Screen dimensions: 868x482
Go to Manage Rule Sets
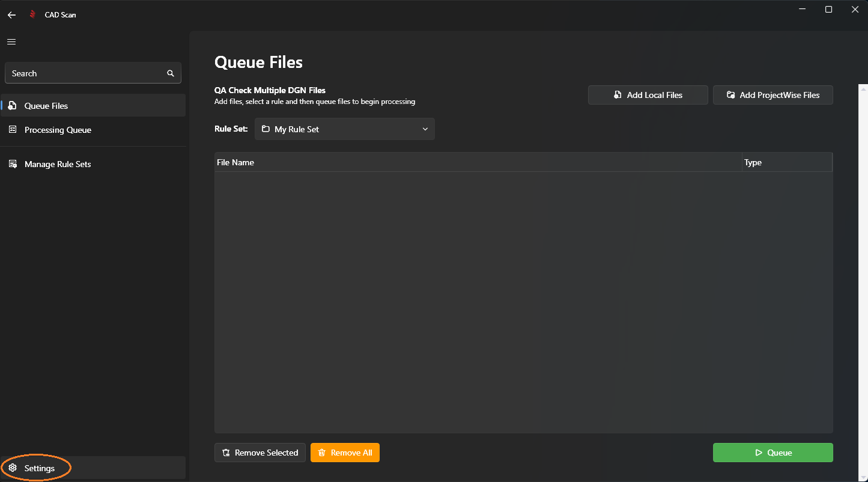[x=58, y=164]
